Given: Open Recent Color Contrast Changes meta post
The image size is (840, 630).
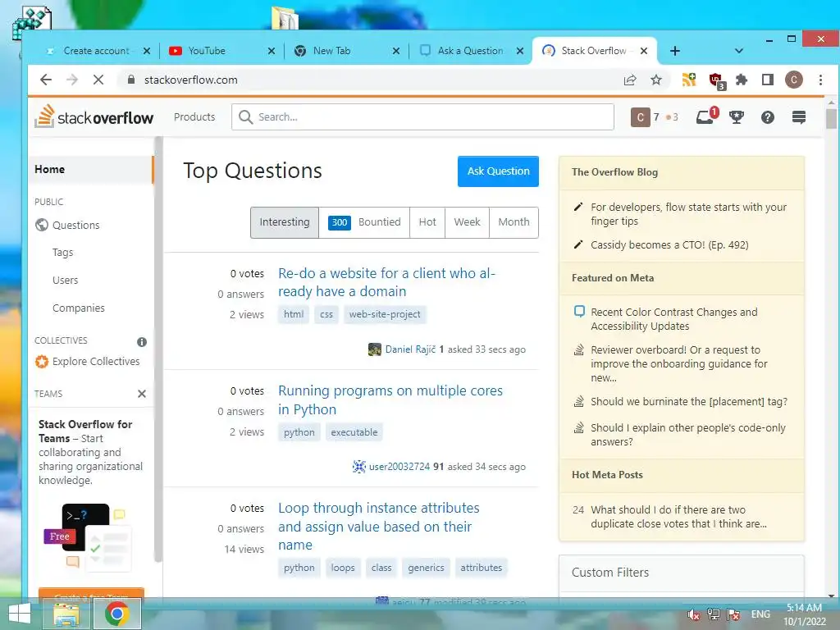Looking at the screenshot, I should point(674,319).
